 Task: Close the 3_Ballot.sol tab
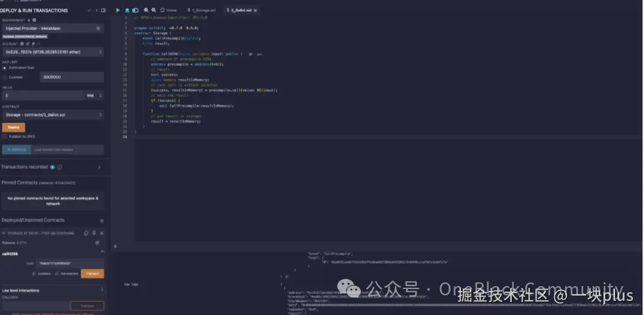tap(255, 10)
